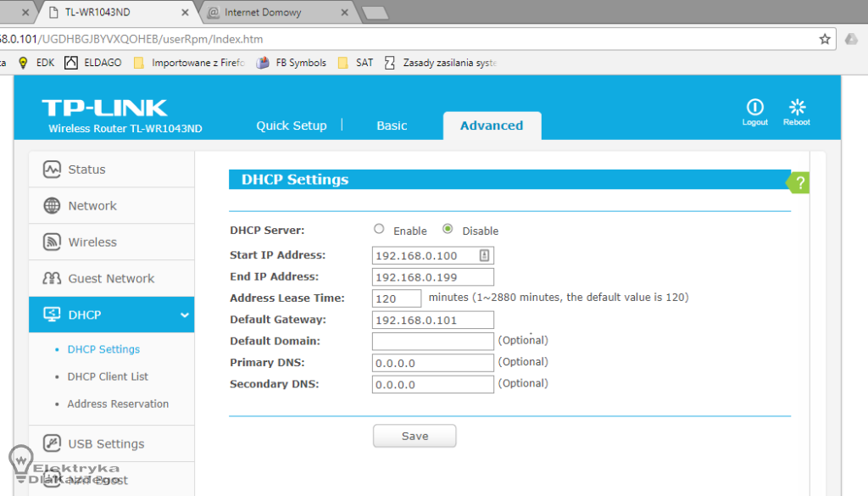Open the DHCP Client List link

click(108, 376)
